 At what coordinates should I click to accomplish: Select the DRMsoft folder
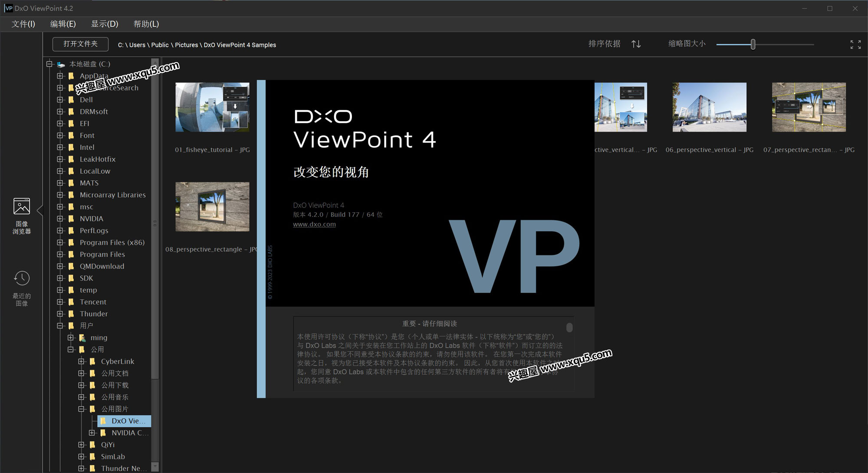(x=94, y=112)
